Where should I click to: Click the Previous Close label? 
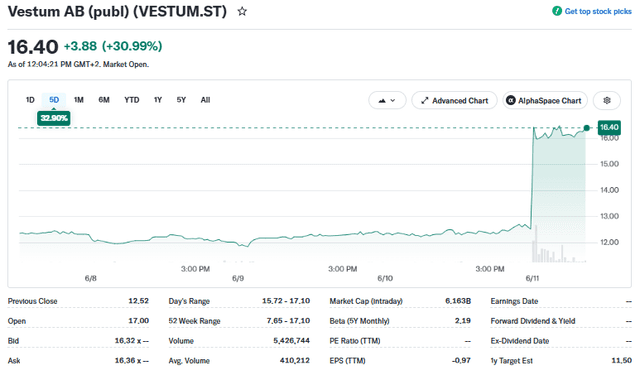32,301
